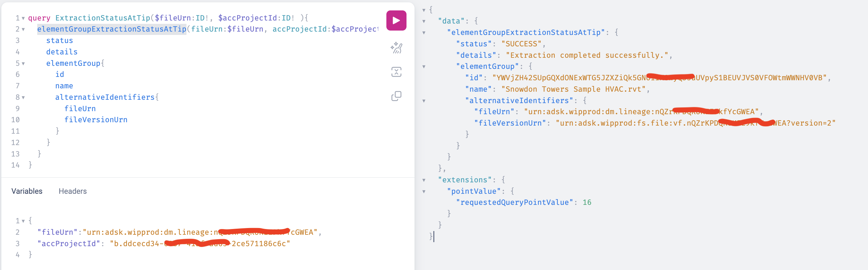The width and height of the screenshot is (868, 270).
Task: Click the response "fileVersionUrn" key
Action: pyautogui.click(x=510, y=123)
